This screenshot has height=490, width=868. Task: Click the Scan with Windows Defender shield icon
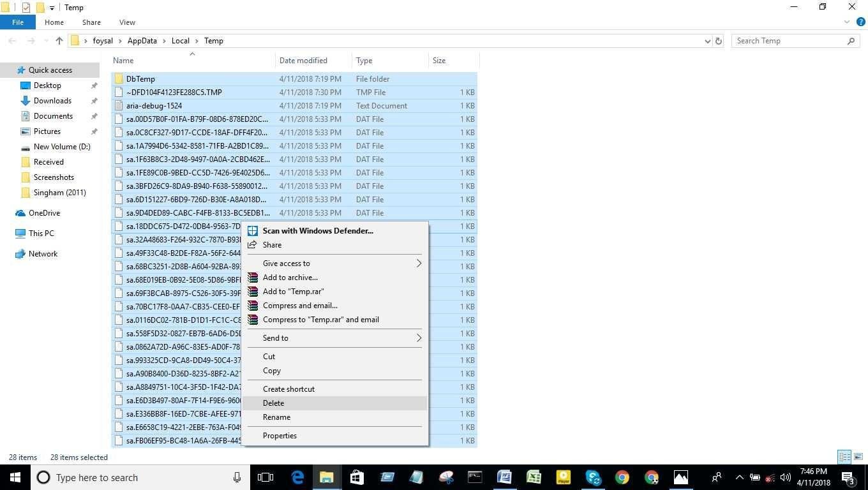(x=253, y=231)
